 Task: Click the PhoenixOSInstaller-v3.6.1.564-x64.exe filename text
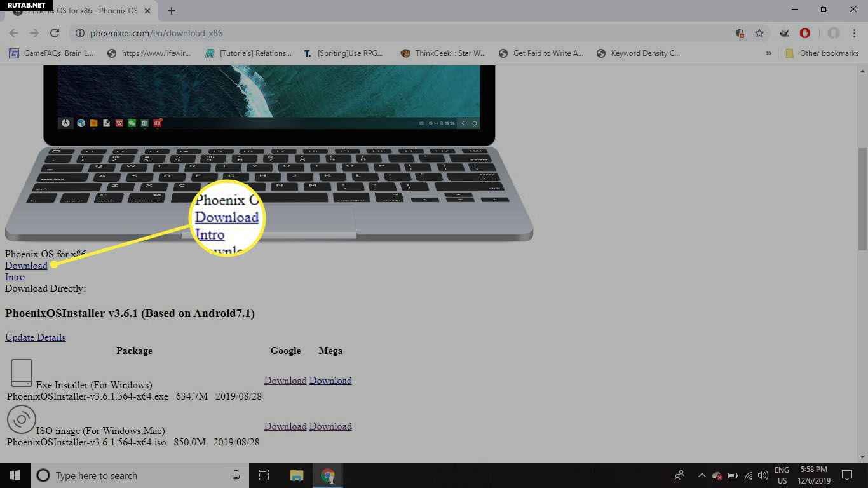[88, 396]
